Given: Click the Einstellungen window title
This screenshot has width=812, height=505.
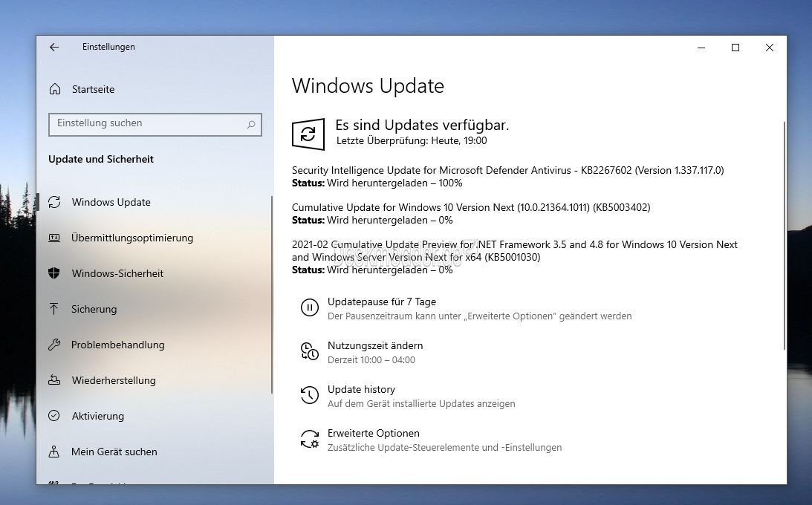Looking at the screenshot, I should pyautogui.click(x=108, y=47).
